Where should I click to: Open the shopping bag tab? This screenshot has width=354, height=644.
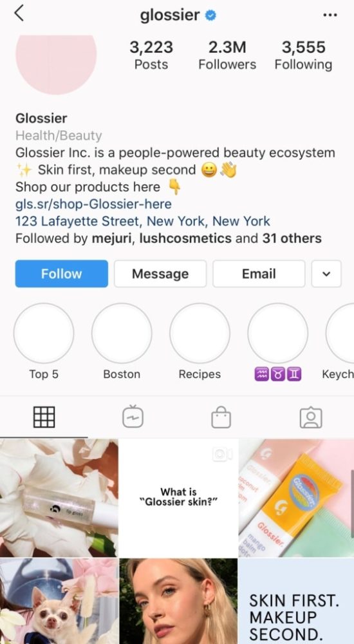(x=221, y=417)
